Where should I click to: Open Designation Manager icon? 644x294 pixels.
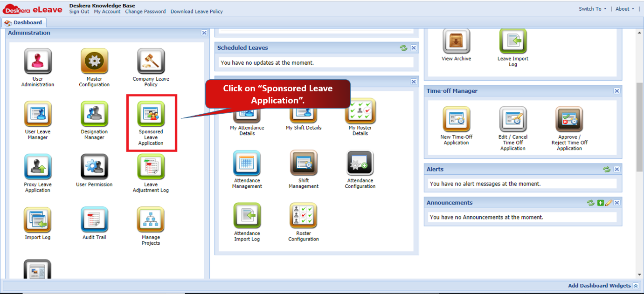pyautogui.click(x=94, y=114)
